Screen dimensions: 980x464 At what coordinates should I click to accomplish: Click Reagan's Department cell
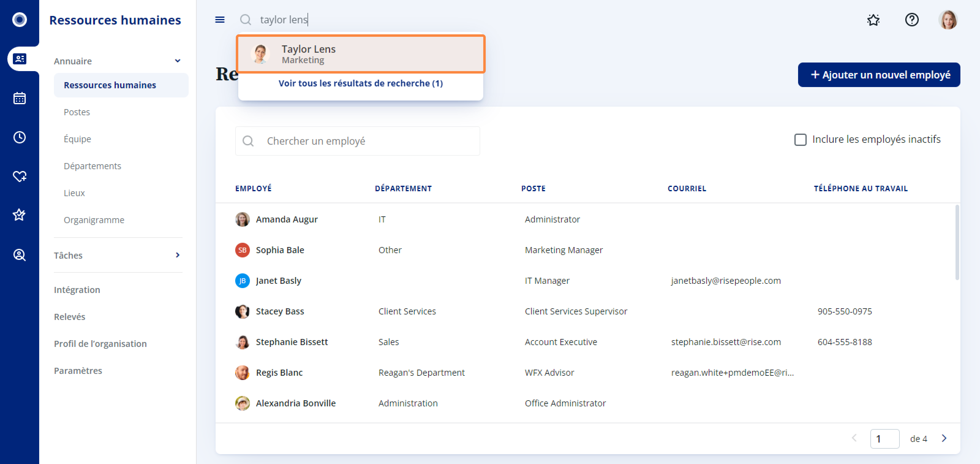421,373
